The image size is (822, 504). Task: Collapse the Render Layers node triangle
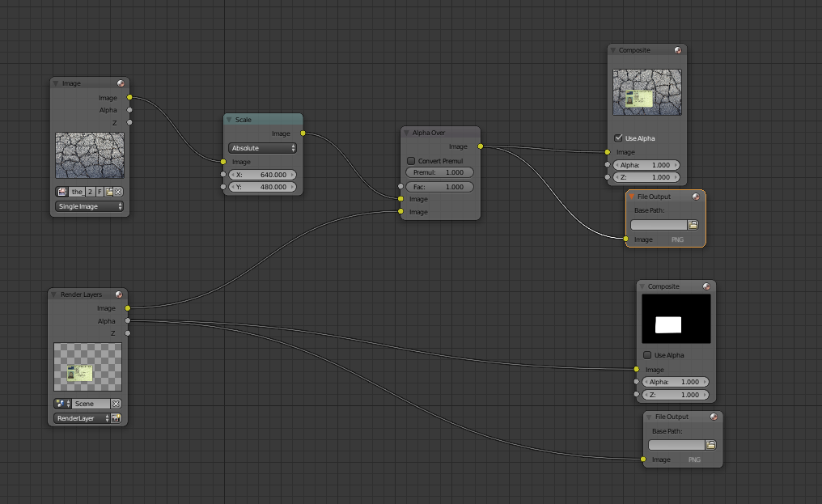53,294
